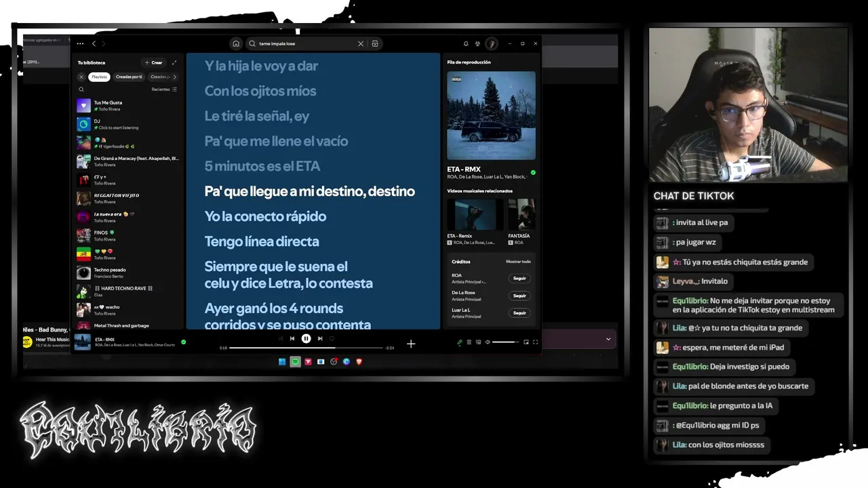Image resolution: width=868 pixels, height=488 pixels.
Task: Mute using the speaker volume icon
Action: pyautogui.click(x=488, y=342)
